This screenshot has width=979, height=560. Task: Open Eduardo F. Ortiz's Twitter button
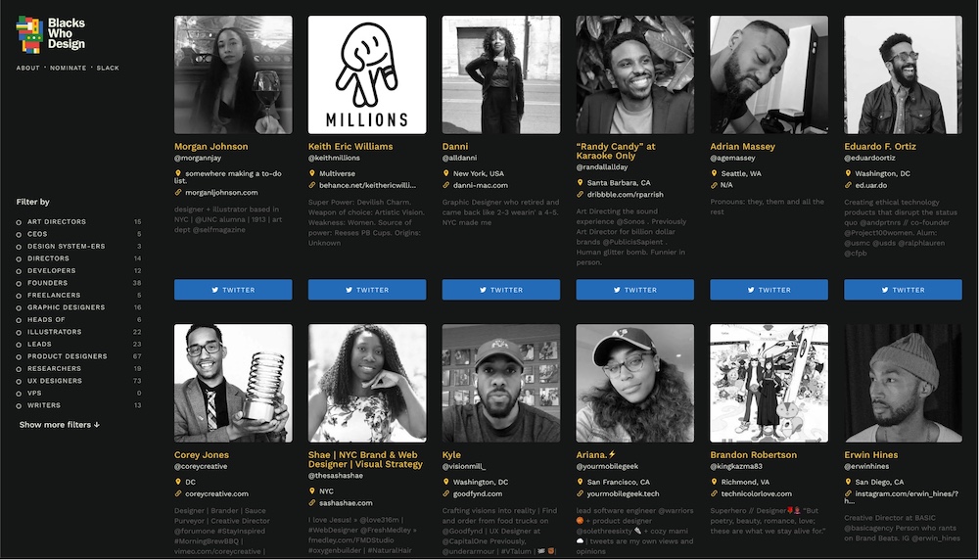point(903,290)
